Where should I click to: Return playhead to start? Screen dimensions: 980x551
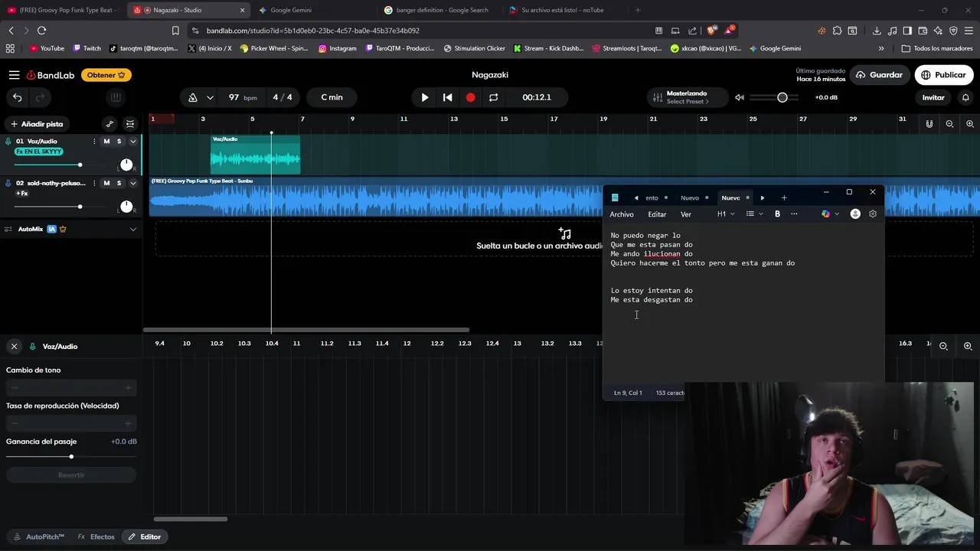point(448,97)
